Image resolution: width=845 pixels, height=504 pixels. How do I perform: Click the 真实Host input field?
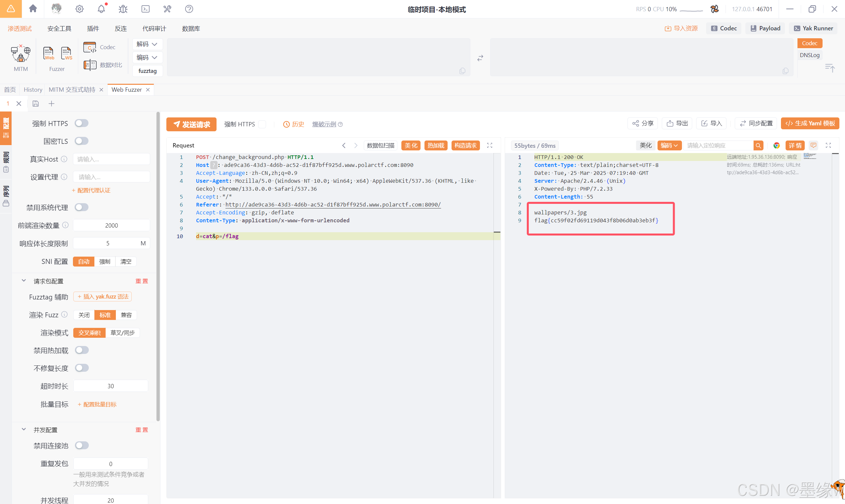point(111,159)
